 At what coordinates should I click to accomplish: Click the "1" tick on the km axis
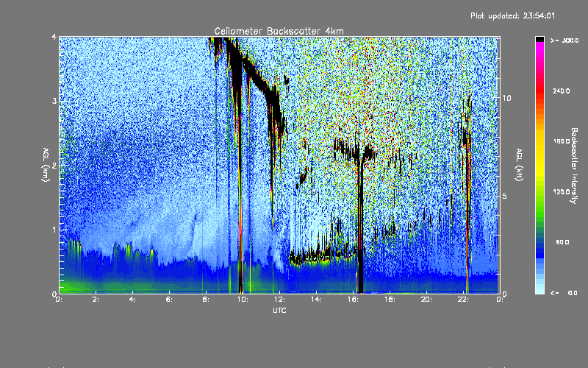point(54,230)
